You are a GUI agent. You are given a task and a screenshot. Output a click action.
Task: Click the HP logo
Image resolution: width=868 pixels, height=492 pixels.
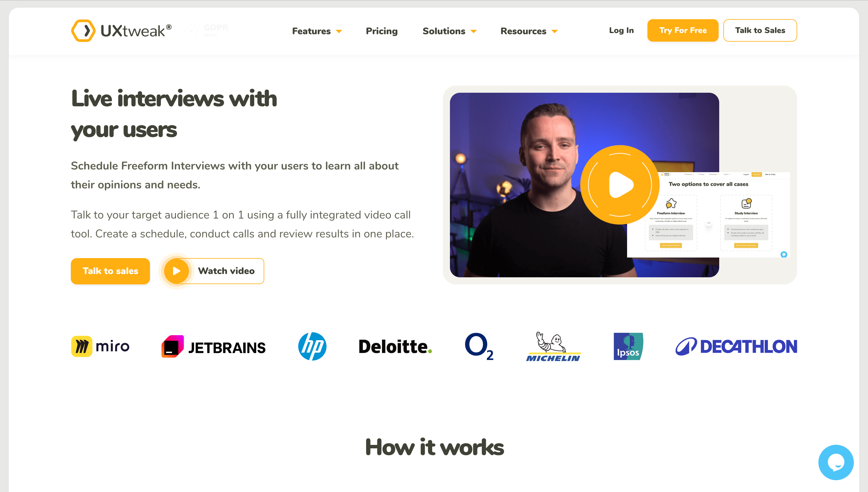312,346
